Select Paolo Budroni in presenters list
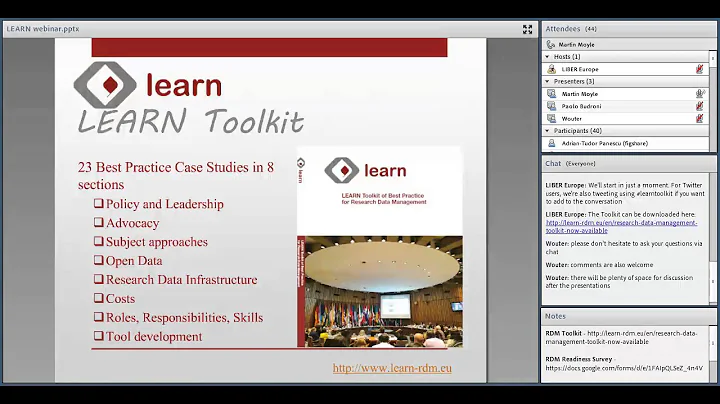The width and height of the screenshot is (720, 404). pyautogui.click(x=581, y=106)
